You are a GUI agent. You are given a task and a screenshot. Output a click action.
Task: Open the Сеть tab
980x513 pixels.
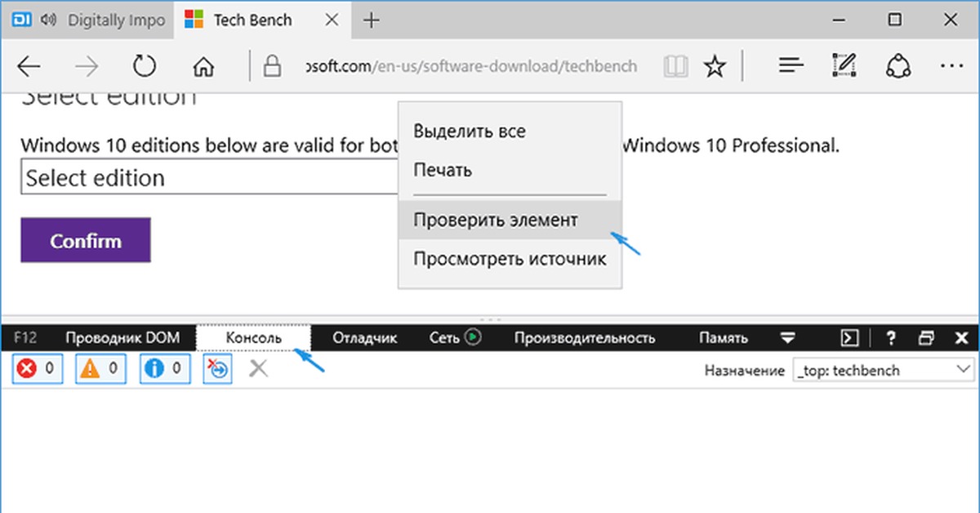pos(444,337)
